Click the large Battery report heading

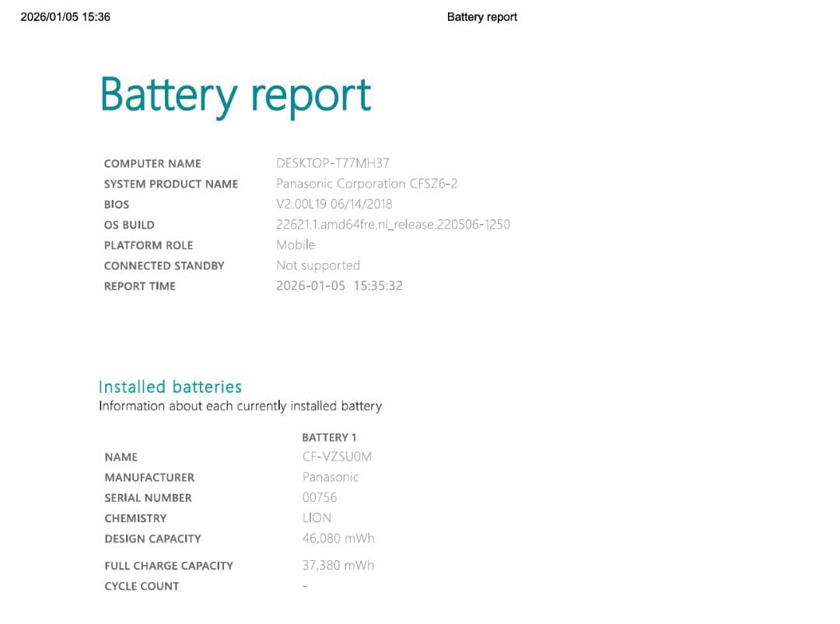235,96
